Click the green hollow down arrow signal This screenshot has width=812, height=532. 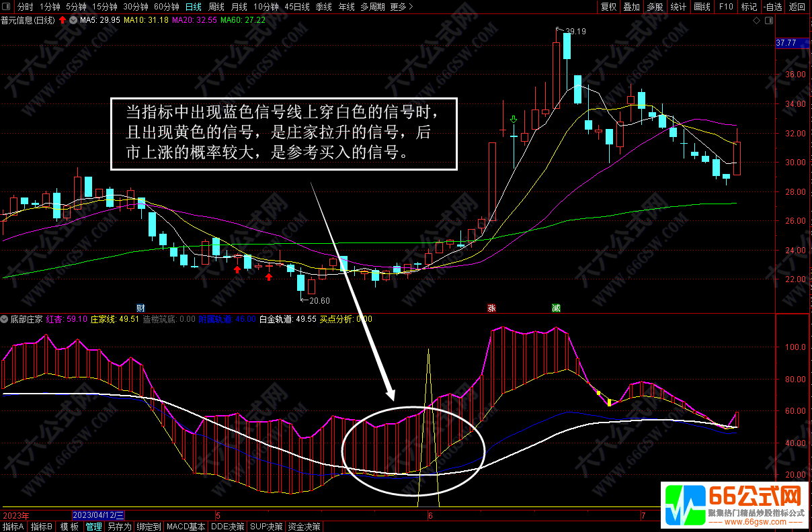click(514, 120)
